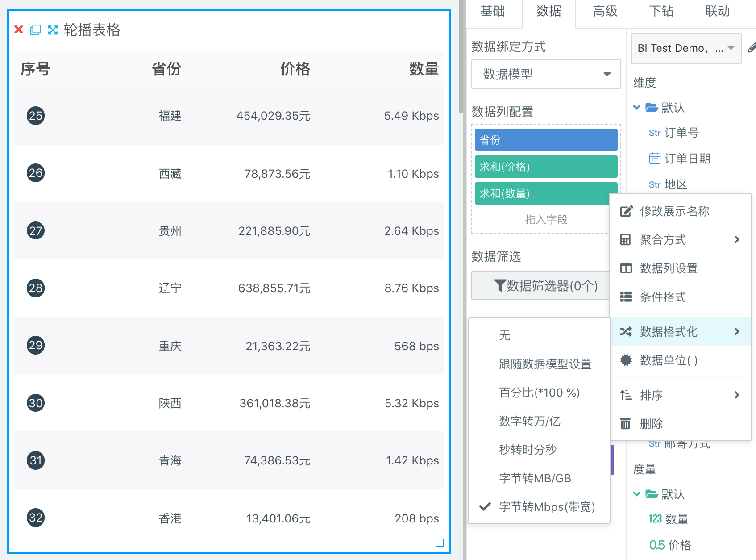This screenshot has height=560, width=756.
Task: Select format option 百分比(*100 %)
Action: pyautogui.click(x=539, y=393)
